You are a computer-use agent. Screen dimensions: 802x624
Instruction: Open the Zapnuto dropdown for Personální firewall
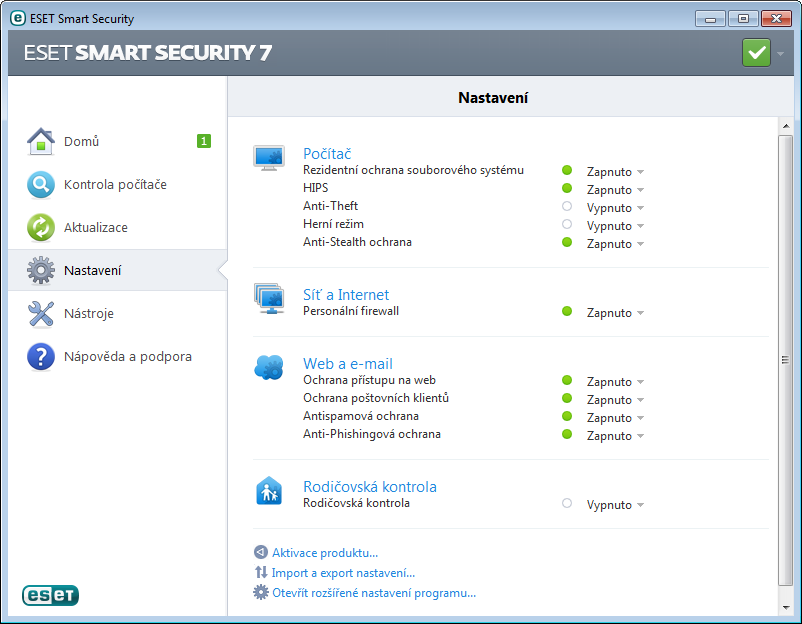615,313
